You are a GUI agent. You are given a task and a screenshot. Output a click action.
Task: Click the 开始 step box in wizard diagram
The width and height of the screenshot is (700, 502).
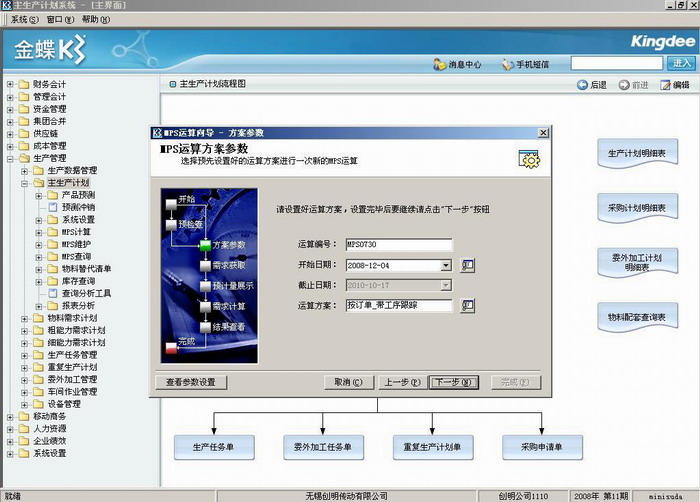(171, 205)
